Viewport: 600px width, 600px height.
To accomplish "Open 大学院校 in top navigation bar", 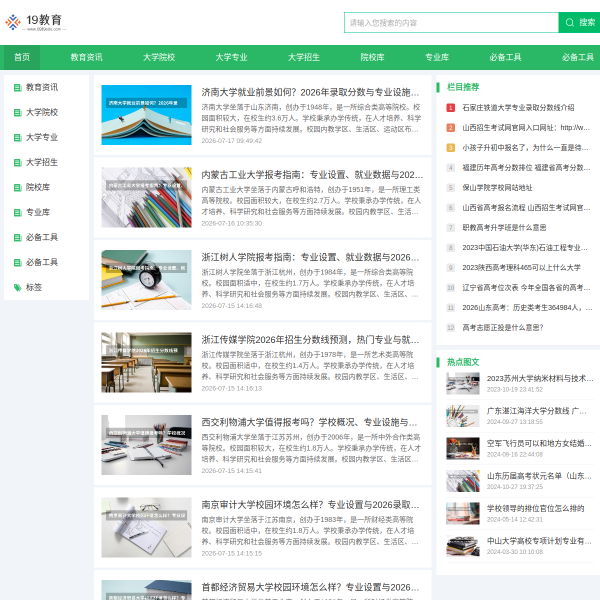I will pyautogui.click(x=159, y=57).
